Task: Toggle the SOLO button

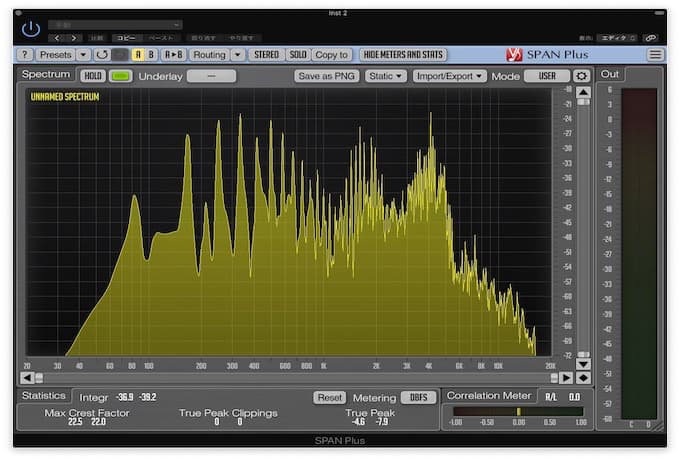Action: click(x=298, y=55)
